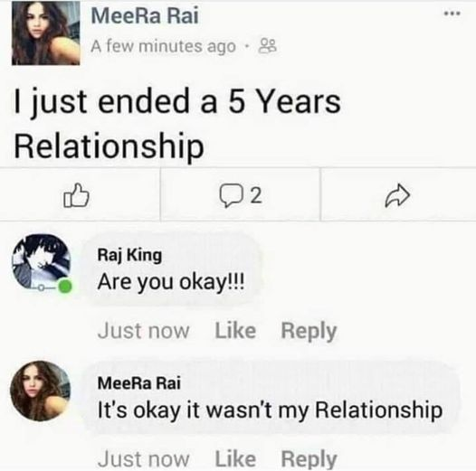Like MeeRa Rai's relationship comment
Viewport: 476px width, 471px height.
coord(235,459)
